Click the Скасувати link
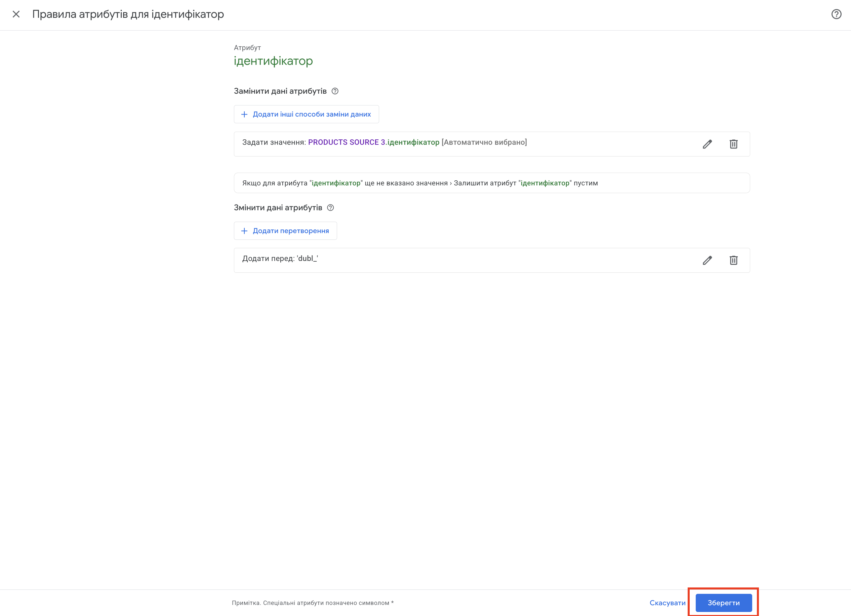The image size is (851, 616). (667, 603)
